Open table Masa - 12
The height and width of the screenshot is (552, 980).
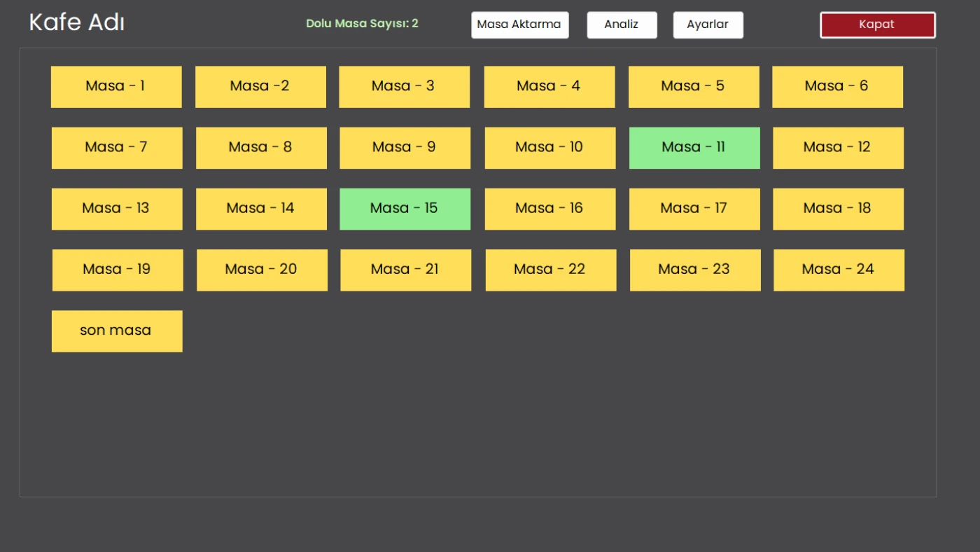[x=838, y=148]
